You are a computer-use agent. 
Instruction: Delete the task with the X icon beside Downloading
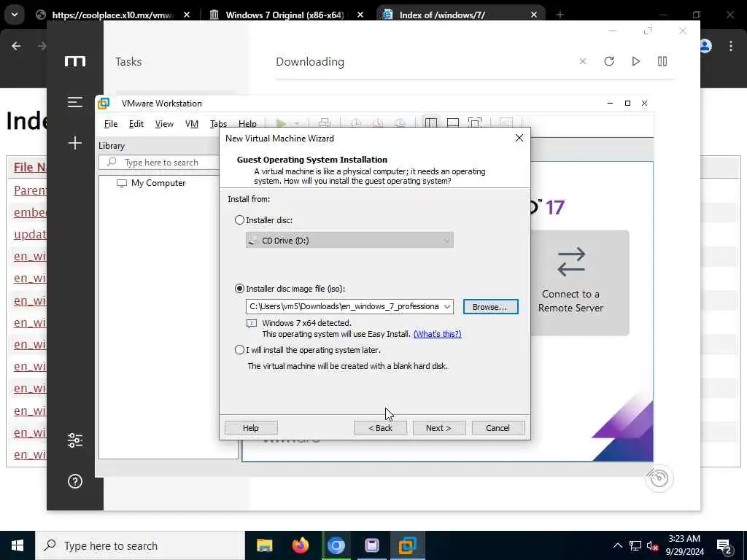(583, 61)
